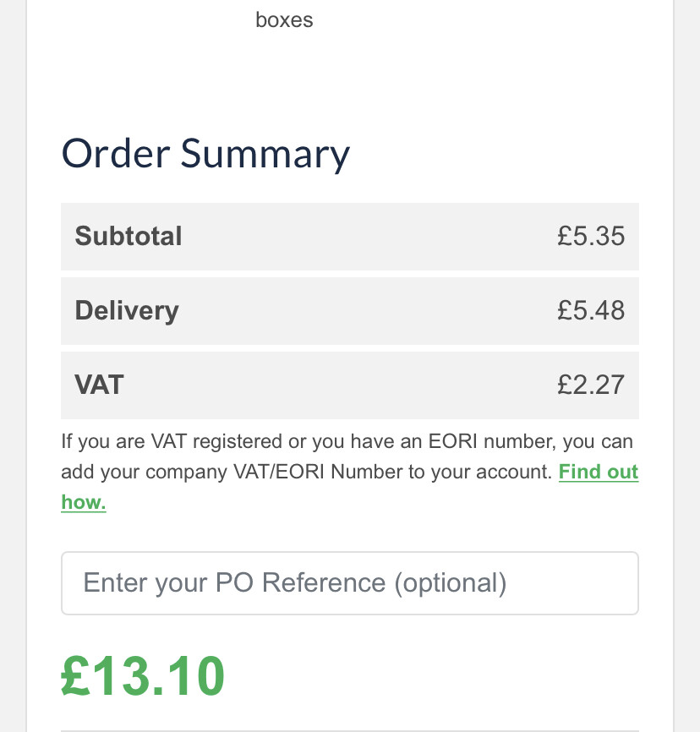Focus the PO Reference input field
The width and height of the screenshot is (700, 732).
pyautogui.click(x=349, y=583)
